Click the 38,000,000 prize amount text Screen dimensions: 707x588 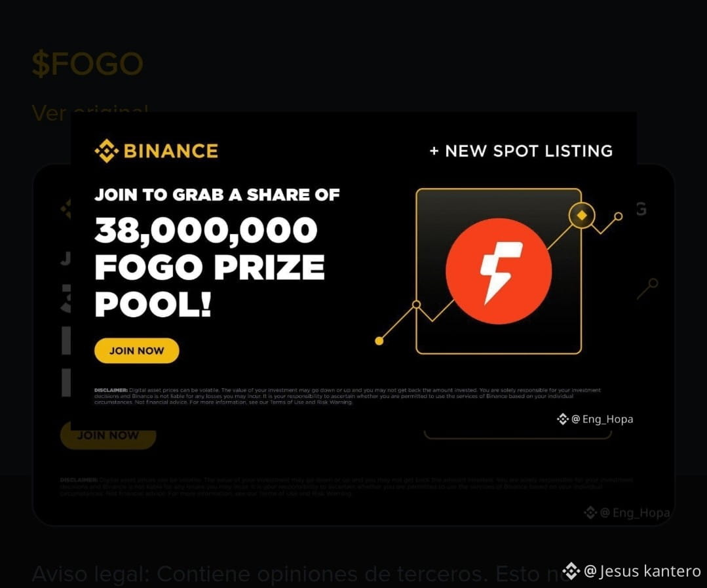[x=206, y=231]
